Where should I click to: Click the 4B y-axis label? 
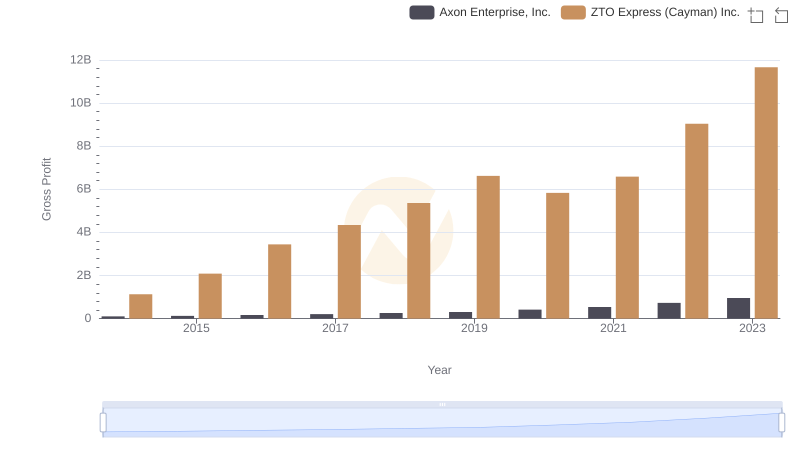tap(84, 232)
